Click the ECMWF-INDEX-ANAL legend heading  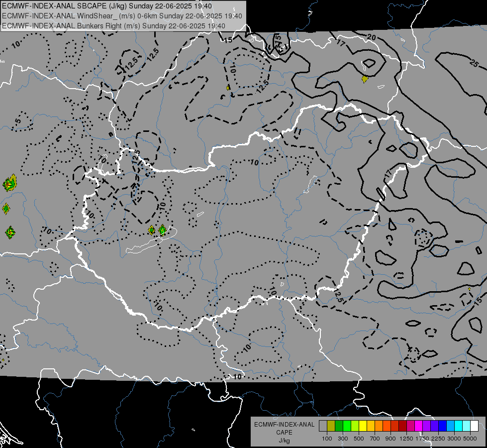(284, 425)
